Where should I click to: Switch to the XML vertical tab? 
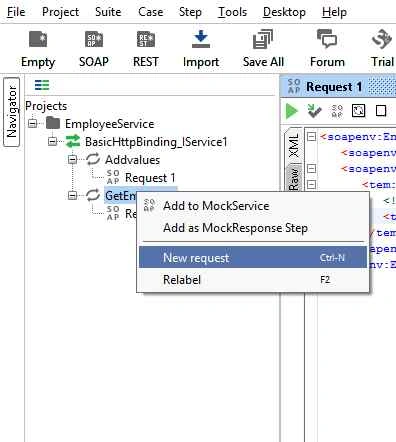pyautogui.click(x=293, y=146)
